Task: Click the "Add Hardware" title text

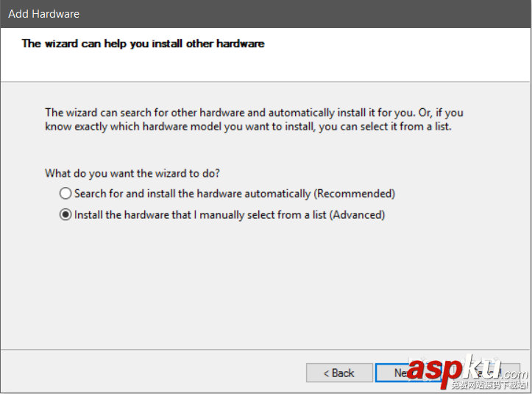Action: 43,14
